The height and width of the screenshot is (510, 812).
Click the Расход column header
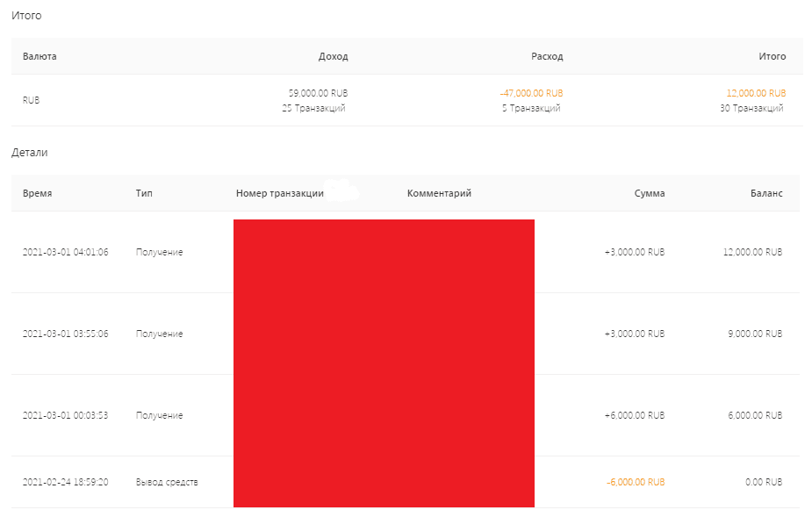pos(547,56)
